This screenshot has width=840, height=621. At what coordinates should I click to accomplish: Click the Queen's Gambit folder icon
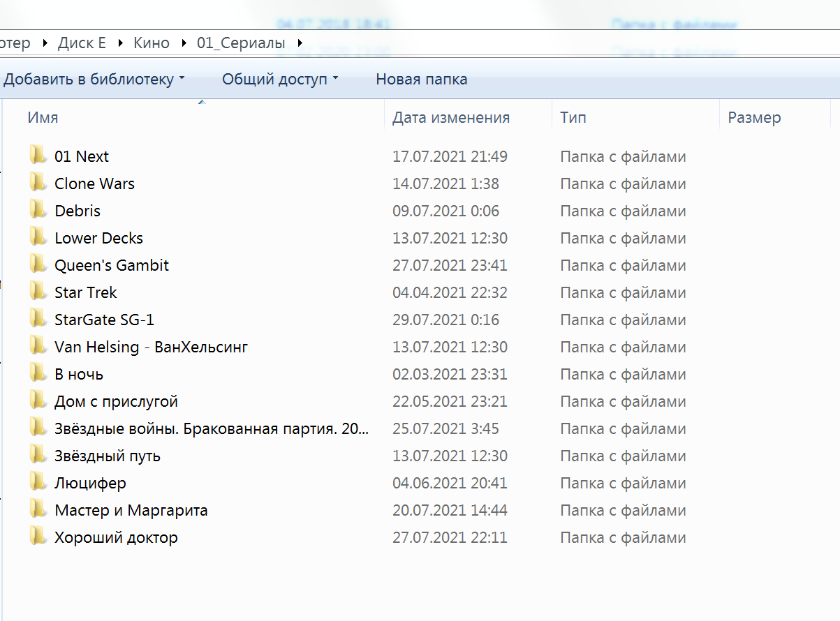click(38, 265)
